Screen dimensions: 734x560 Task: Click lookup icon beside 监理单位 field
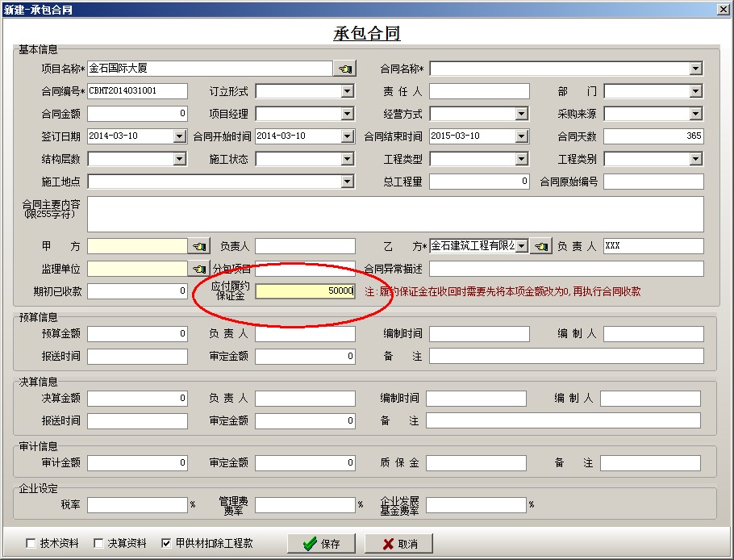tap(198, 269)
